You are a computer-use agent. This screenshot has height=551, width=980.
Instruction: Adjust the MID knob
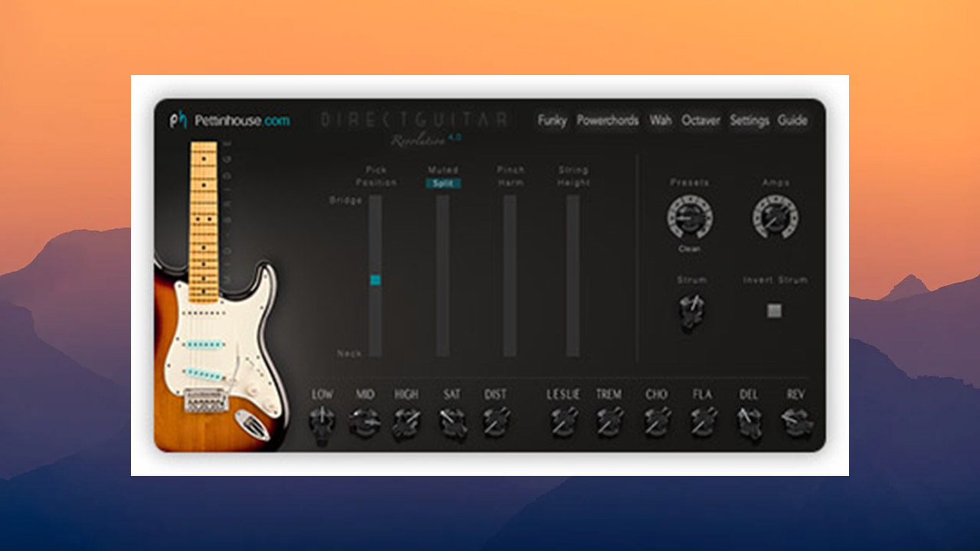click(x=365, y=419)
